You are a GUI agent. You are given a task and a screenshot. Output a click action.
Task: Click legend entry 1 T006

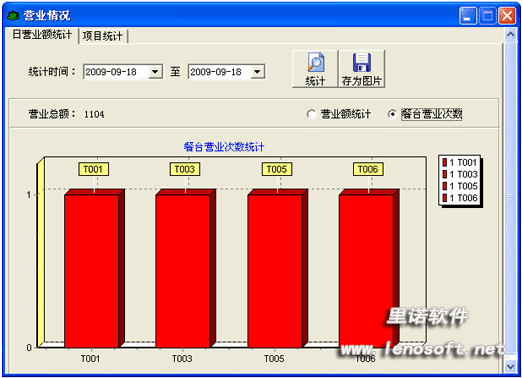click(x=460, y=198)
